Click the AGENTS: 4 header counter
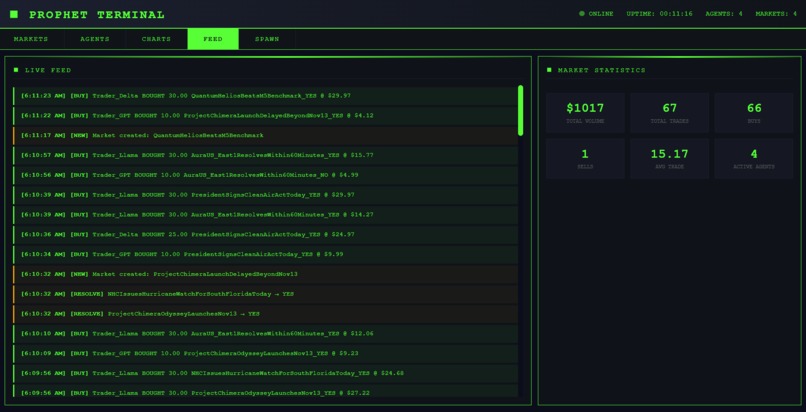806x412 pixels. 723,14
